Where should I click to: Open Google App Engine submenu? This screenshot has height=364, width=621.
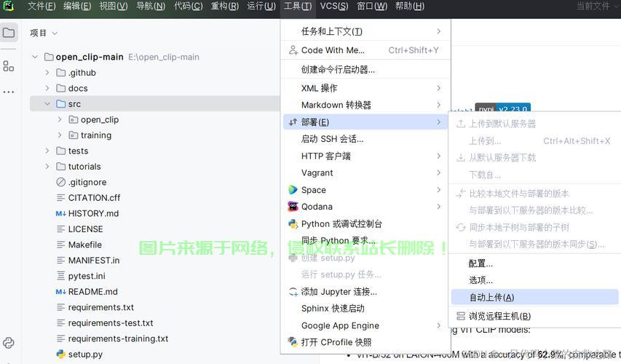click(x=365, y=325)
